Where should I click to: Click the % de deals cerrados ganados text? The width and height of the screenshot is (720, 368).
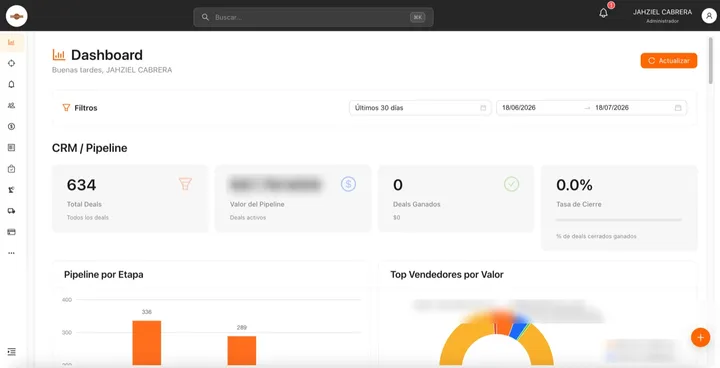tap(596, 236)
